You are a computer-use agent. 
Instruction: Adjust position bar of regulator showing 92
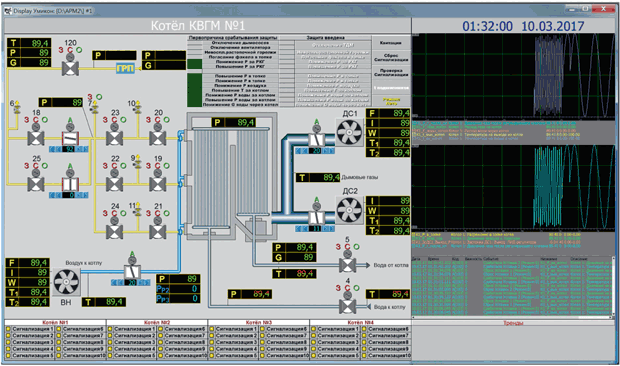[x=69, y=149]
